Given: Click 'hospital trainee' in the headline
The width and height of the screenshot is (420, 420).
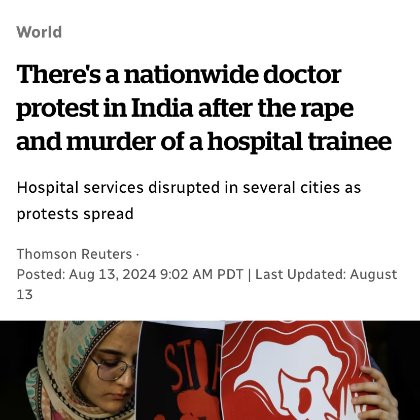Looking at the screenshot, I should [300, 142].
